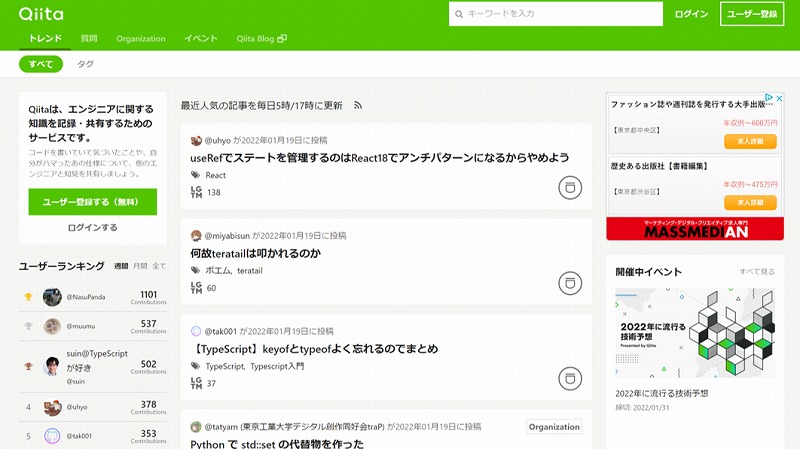800x449 pixels.
Task: Click @suin ranking avatar
Action: pyautogui.click(x=52, y=366)
